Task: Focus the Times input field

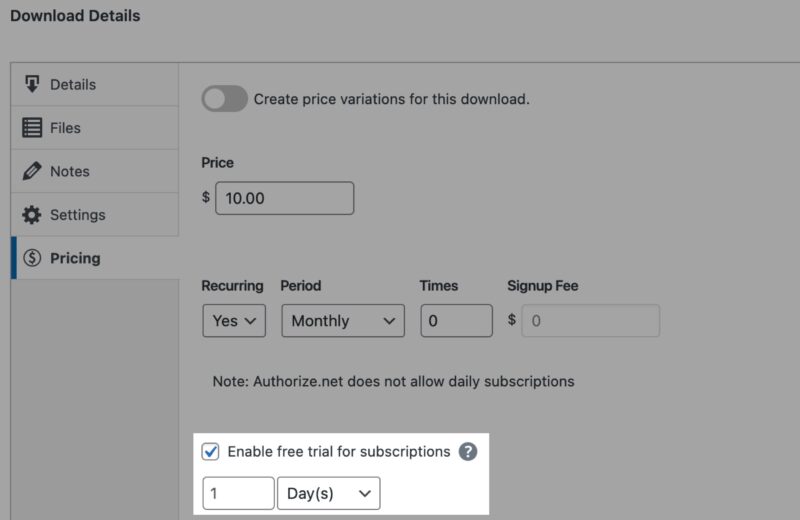Action: pos(455,321)
